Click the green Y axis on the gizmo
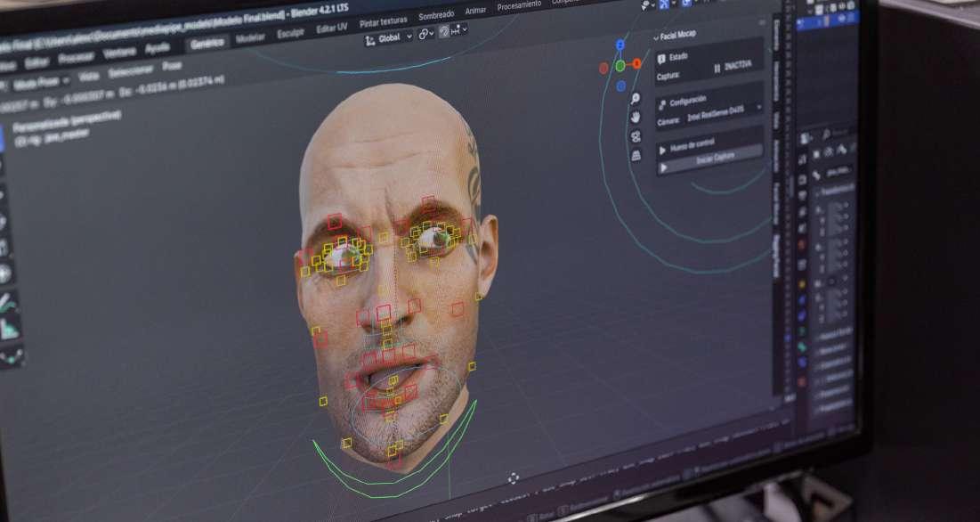The height and width of the screenshot is (522, 980). (620, 66)
